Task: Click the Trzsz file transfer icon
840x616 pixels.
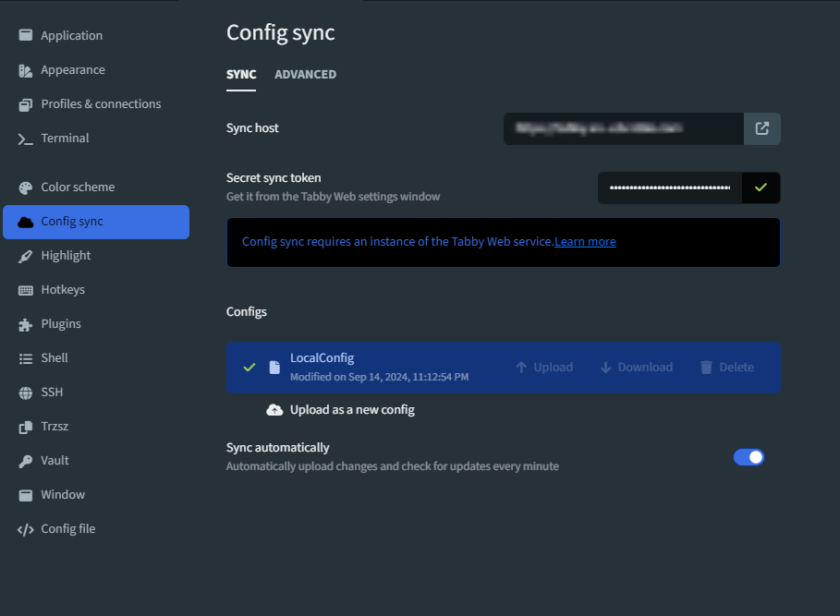Action: (x=25, y=427)
